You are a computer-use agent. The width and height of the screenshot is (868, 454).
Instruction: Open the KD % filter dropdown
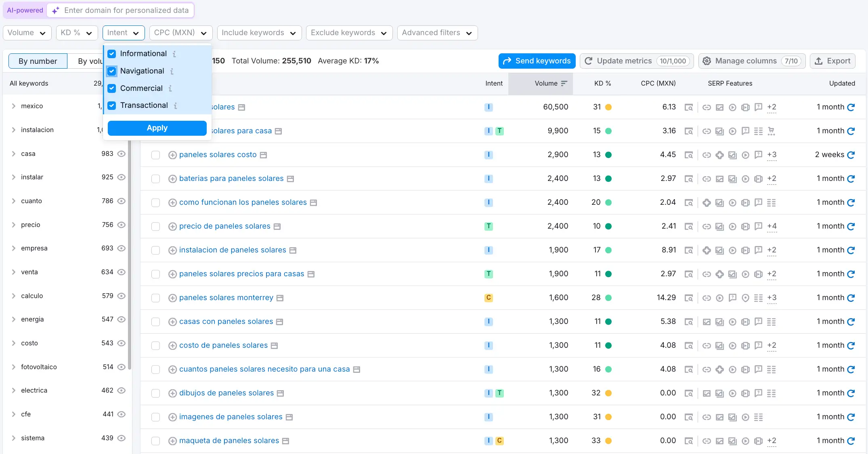77,33
